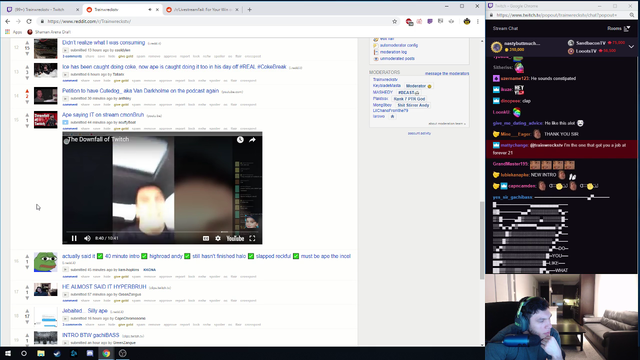The width and height of the screenshot is (640, 360).
Task: Enter fullscreen on the YouTube player
Action: (x=252, y=238)
